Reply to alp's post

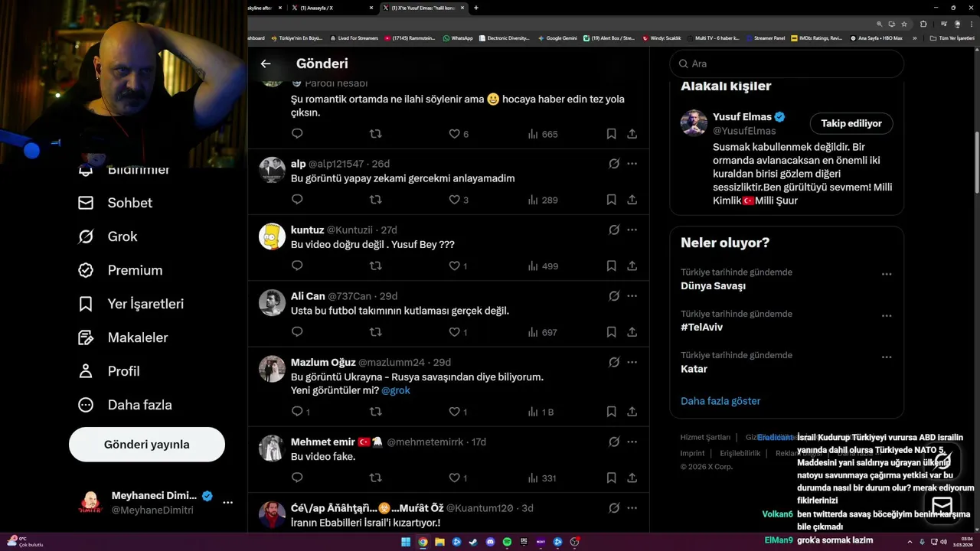pyautogui.click(x=298, y=200)
